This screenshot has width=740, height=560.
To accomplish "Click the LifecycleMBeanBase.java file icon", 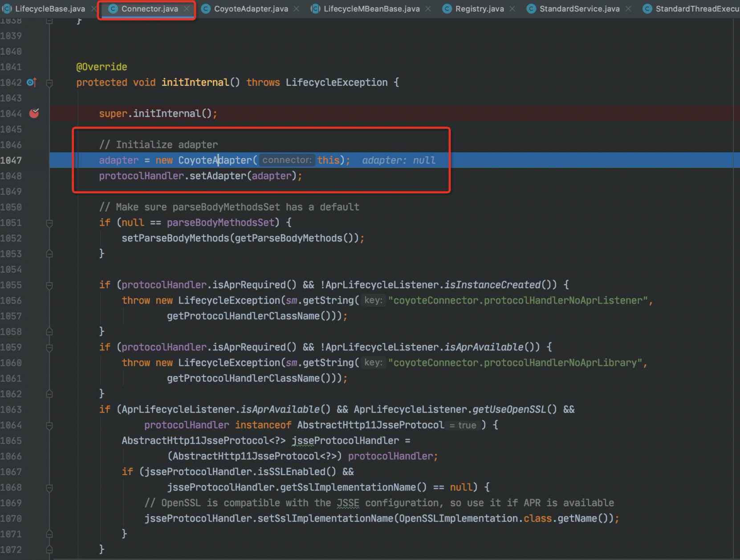I will pyautogui.click(x=315, y=8).
